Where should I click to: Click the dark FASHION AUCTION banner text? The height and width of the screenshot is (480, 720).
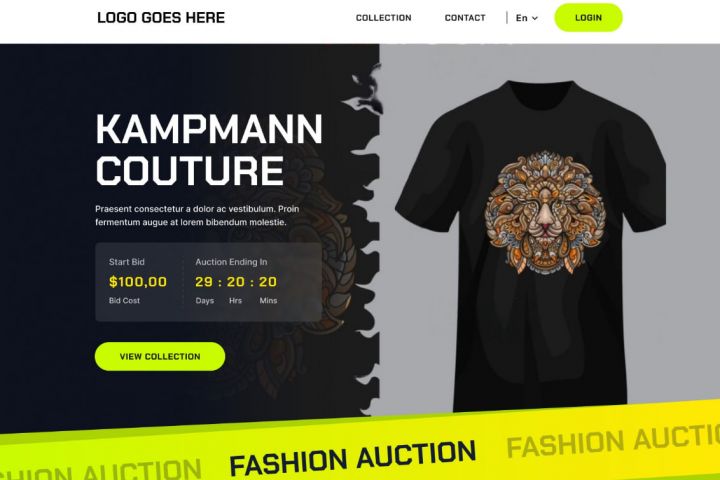click(352, 458)
